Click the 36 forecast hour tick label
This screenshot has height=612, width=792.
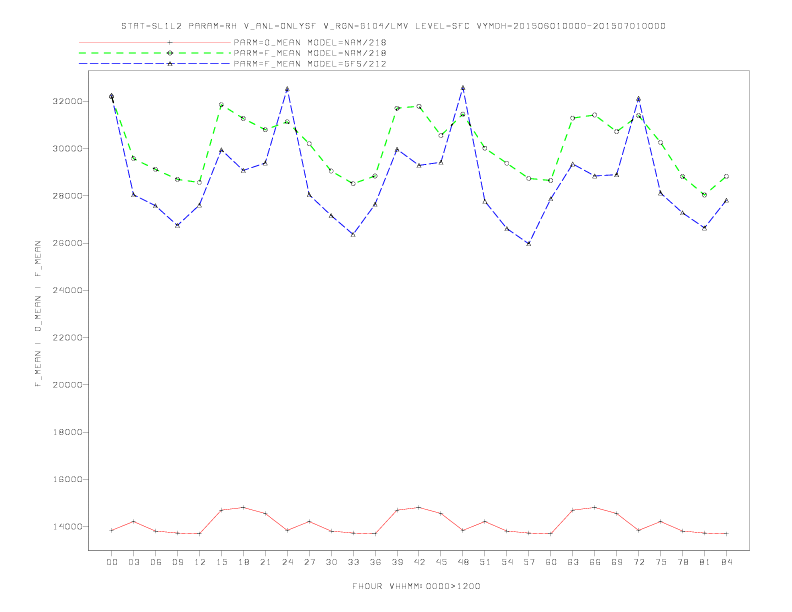click(x=375, y=562)
